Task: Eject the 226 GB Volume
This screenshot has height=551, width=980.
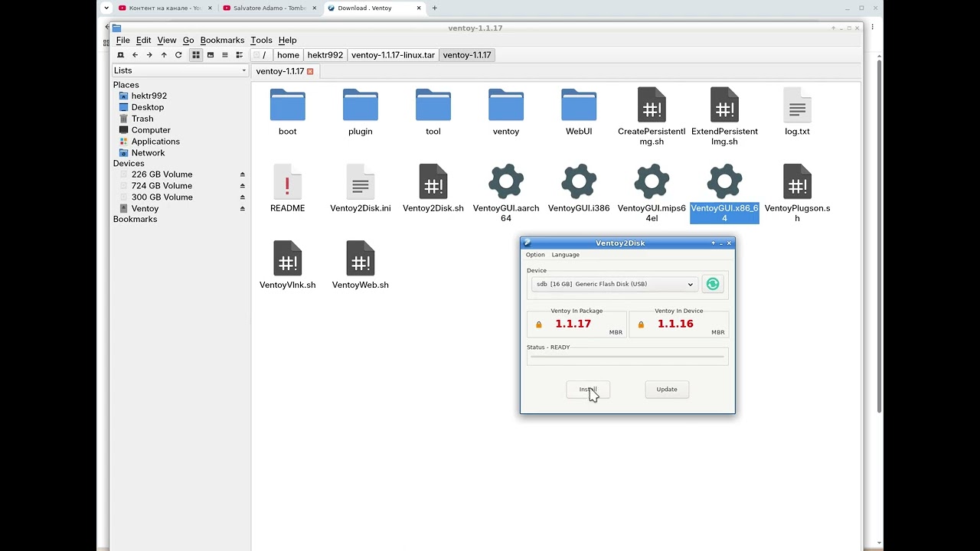Action: (243, 174)
